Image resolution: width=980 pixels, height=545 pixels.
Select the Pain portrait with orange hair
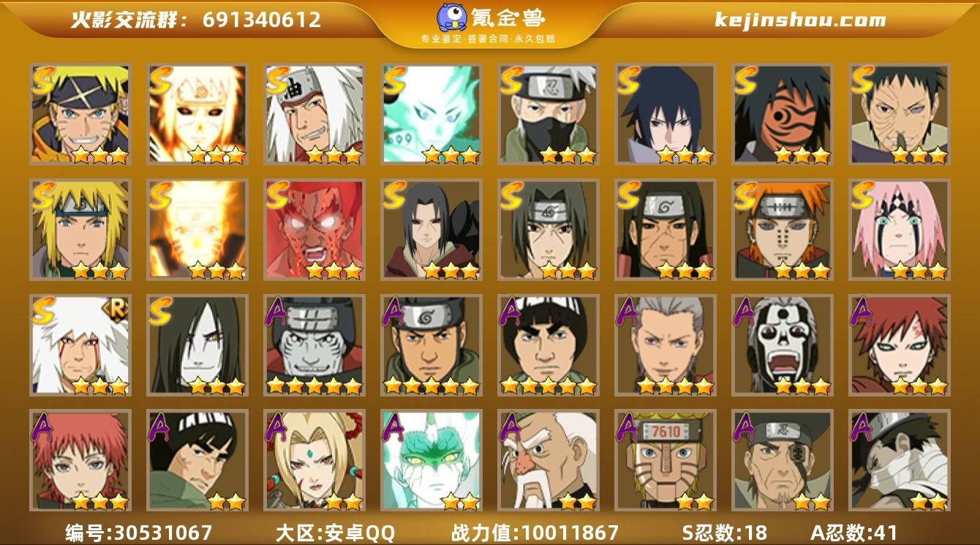(x=783, y=230)
